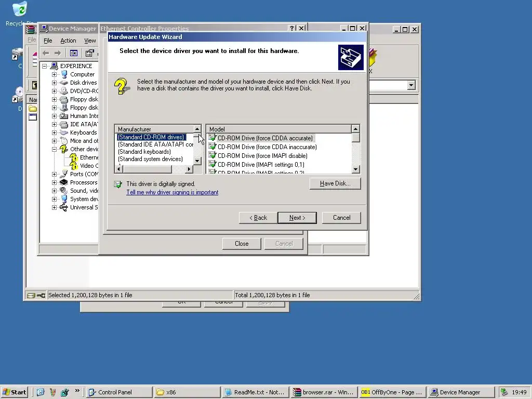Select Sound, video controllers tree item

point(84,191)
